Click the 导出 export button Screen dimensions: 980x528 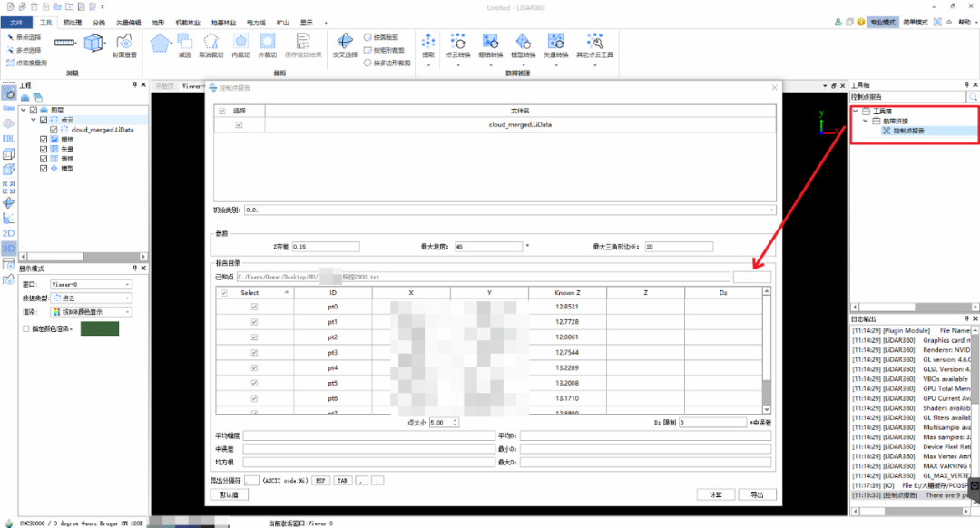point(758,494)
